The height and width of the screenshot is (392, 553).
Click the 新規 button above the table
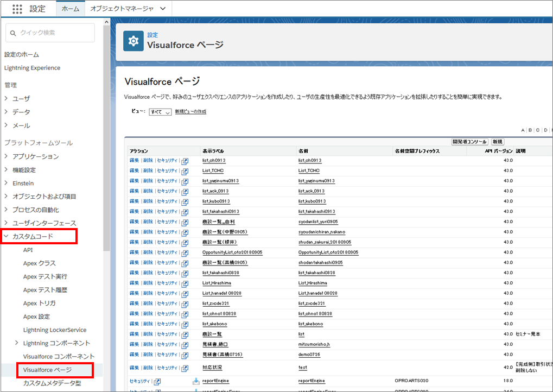[497, 142]
